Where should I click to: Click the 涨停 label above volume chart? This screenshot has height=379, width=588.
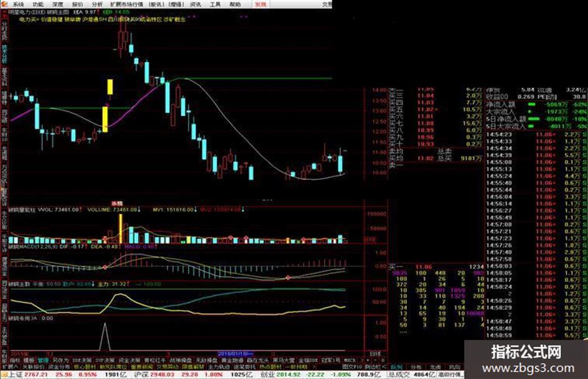(x=117, y=203)
